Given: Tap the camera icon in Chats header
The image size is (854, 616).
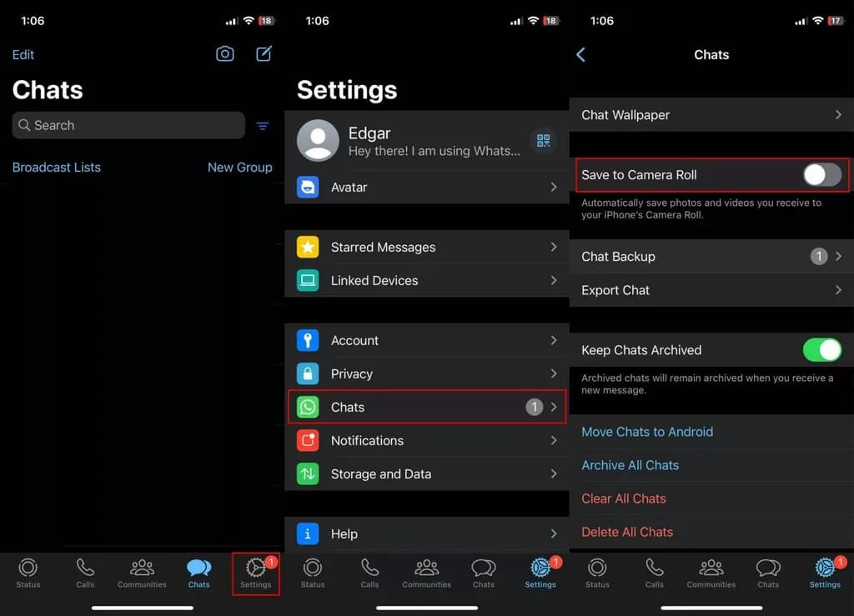Looking at the screenshot, I should pos(225,54).
